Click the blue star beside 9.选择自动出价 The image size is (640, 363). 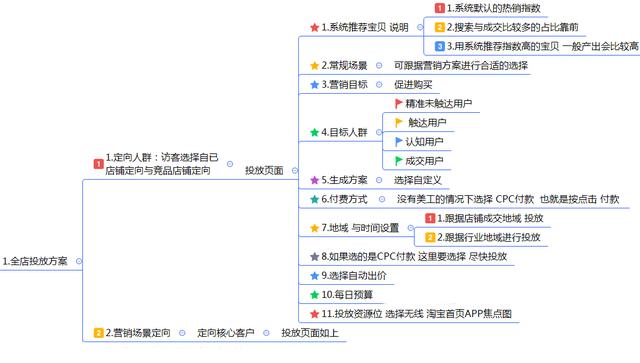(x=314, y=276)
